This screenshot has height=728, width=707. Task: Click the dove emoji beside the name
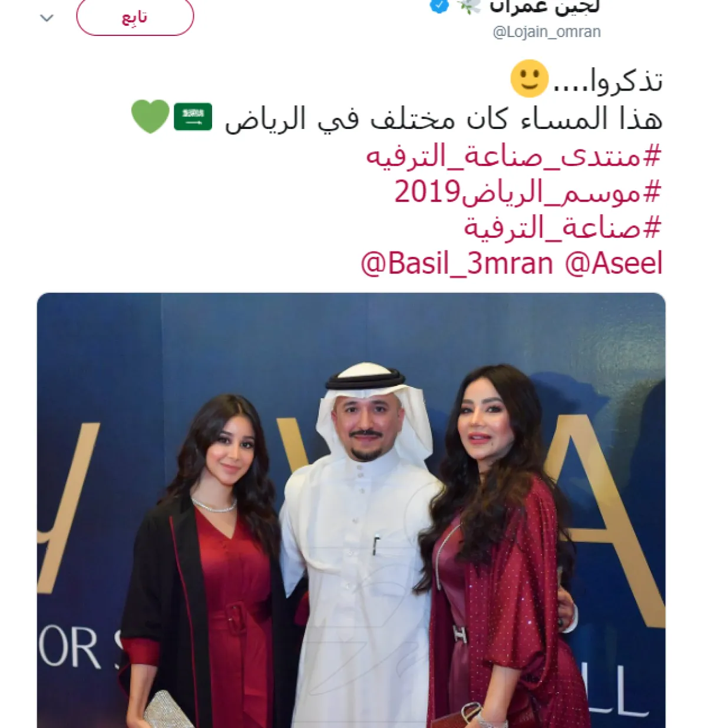[470, 6]
